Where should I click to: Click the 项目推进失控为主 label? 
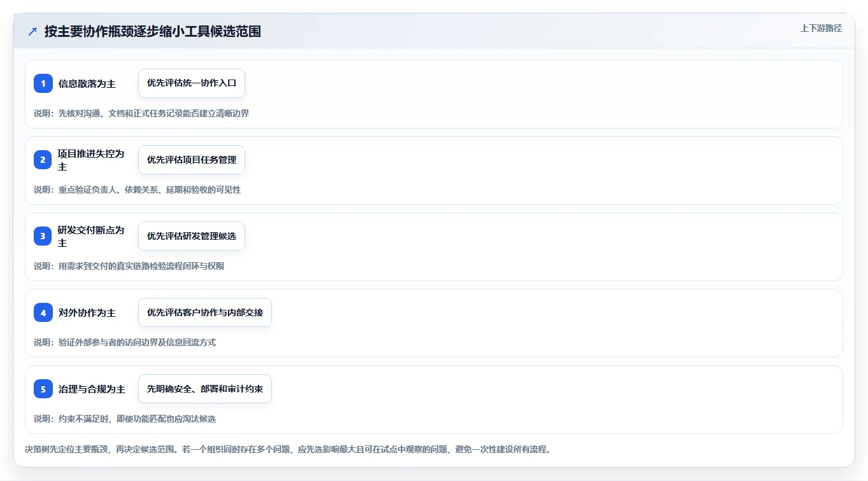(x=91, y=160)
